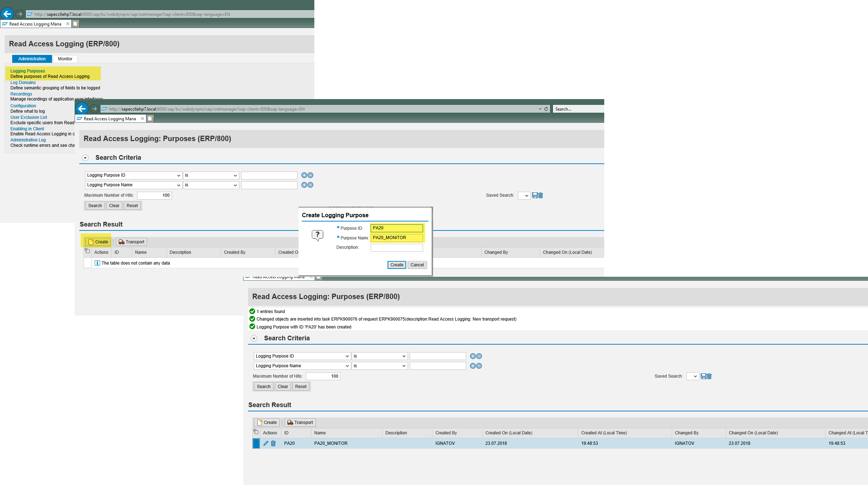Remove Logging Purpose Name criterion with minus icon in bottom window
Viewport: 868px width, 485px height.
pyautogui.click(x=479, y=366)
